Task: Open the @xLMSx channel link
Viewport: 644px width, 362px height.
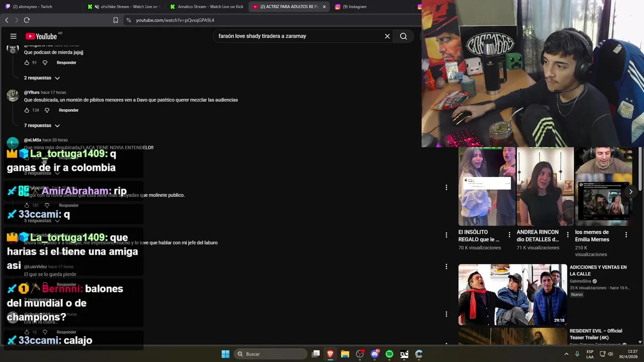Action: pos(33,140)
